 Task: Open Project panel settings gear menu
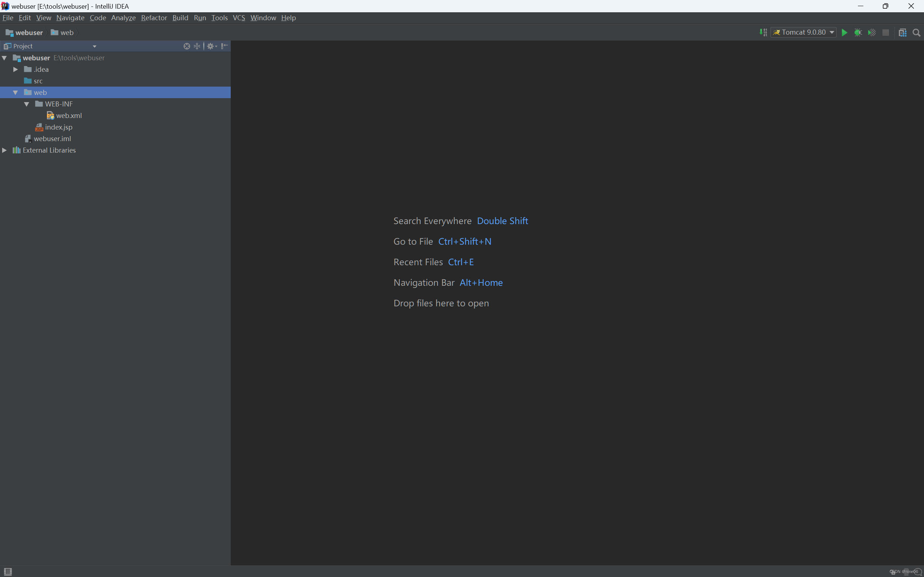tap(211, 46)
